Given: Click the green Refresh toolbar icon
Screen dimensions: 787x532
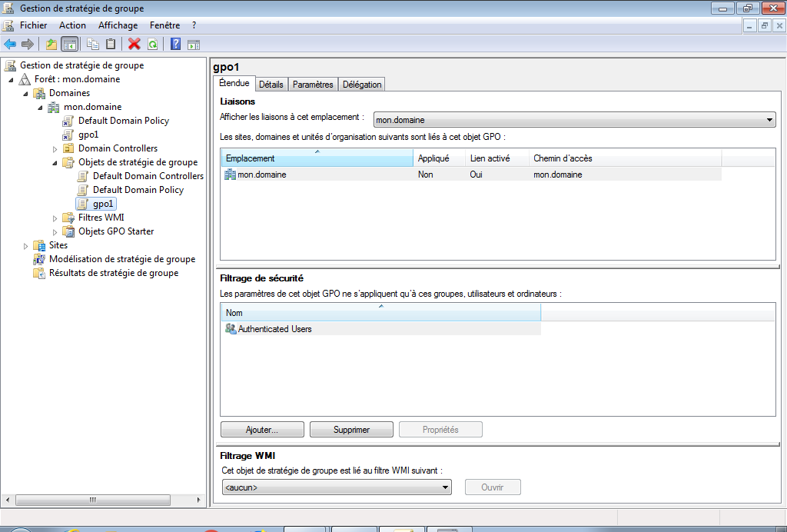Looking at the screenshot, I should pos(152,44).
